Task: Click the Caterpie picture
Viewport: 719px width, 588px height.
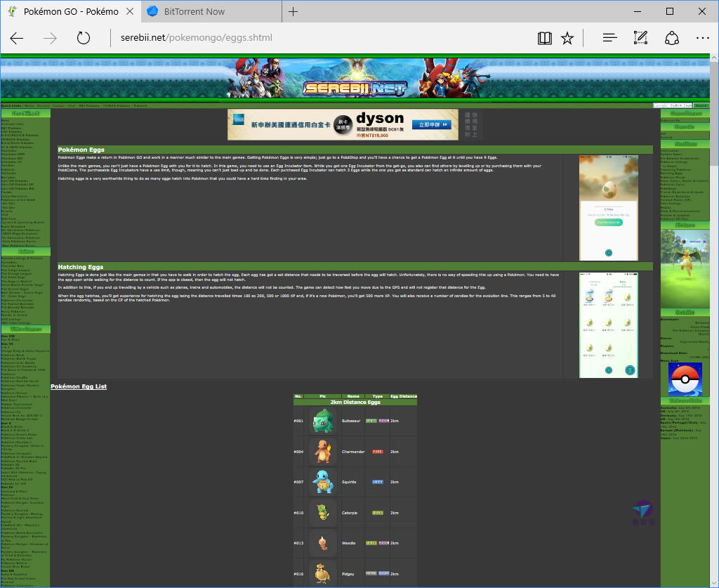Action: pos(323,513)
